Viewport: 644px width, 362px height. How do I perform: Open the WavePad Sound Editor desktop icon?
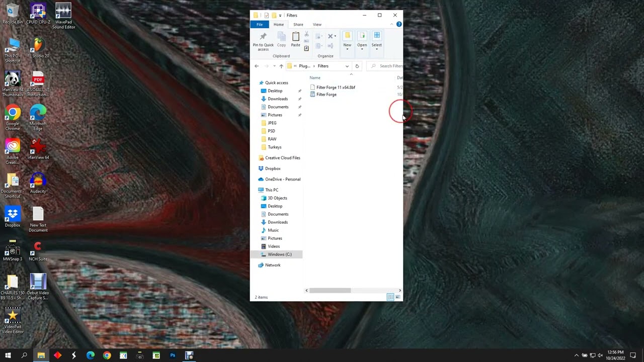tap(63, 16)
